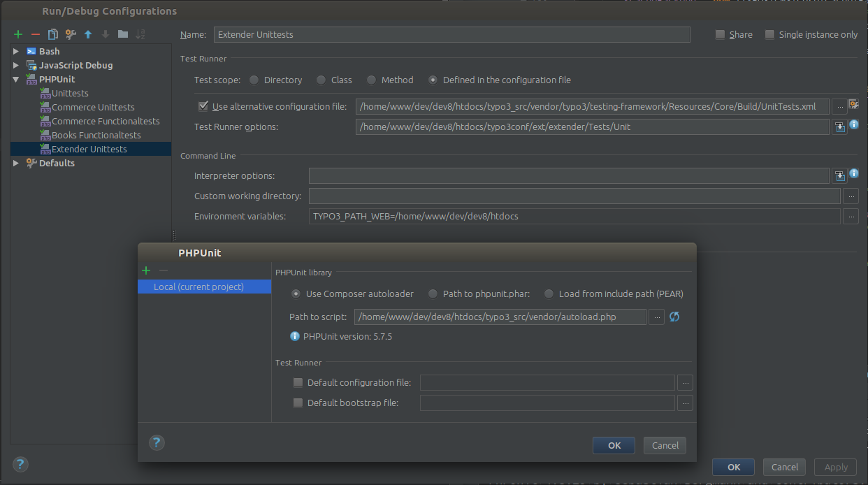This screenshot has width=868, height=485.
Task: Enable Single instance only checkbox
Action: click(x=769, y=34)
